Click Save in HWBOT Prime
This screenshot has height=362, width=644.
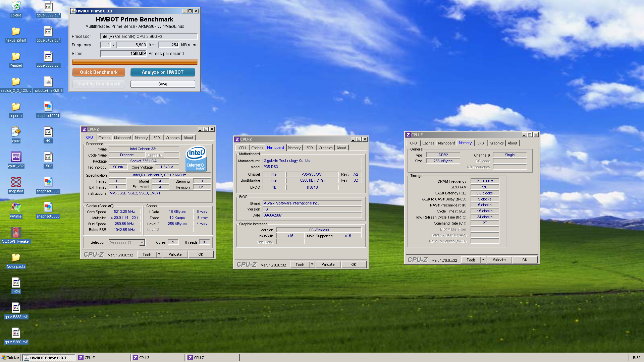[x=163, y=84]
